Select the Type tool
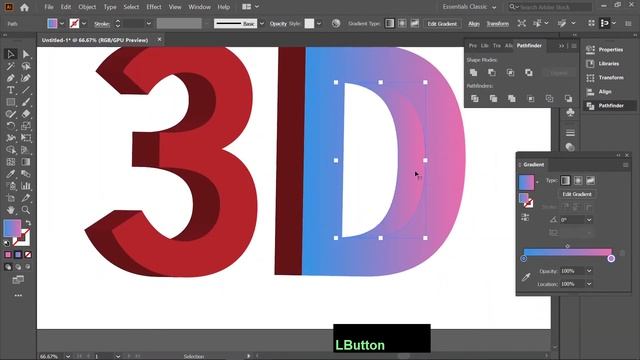 (11, 90)
